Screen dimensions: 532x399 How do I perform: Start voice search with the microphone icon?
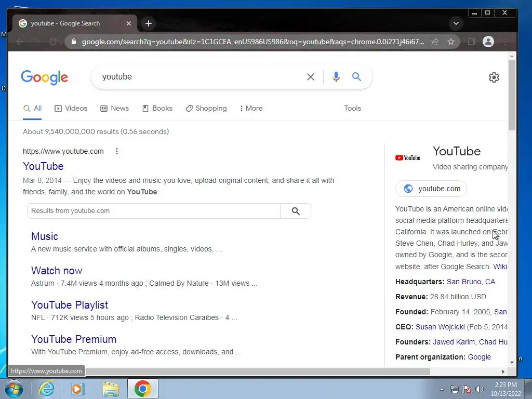336,77
